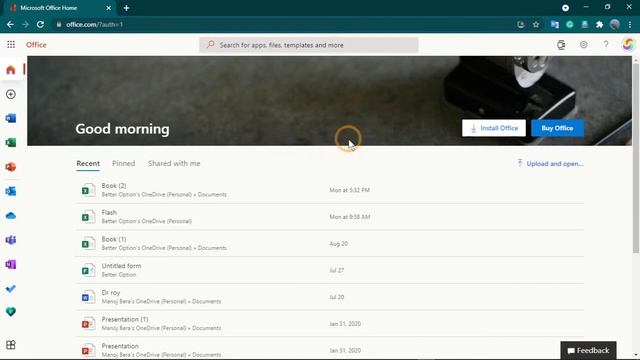Click the Chrome profile avatar

point(615,24)
